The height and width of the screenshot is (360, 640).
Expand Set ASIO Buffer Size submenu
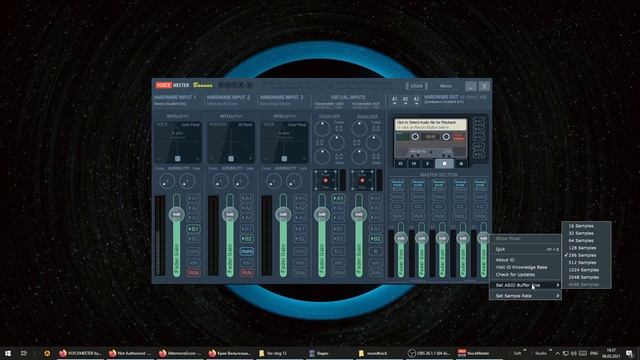coord(525,285)
